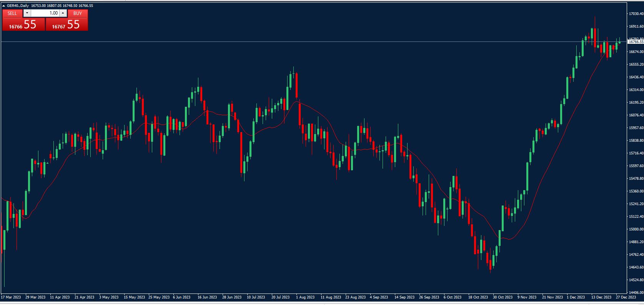Click the 14524.80 price axis label

coord(636,280)
